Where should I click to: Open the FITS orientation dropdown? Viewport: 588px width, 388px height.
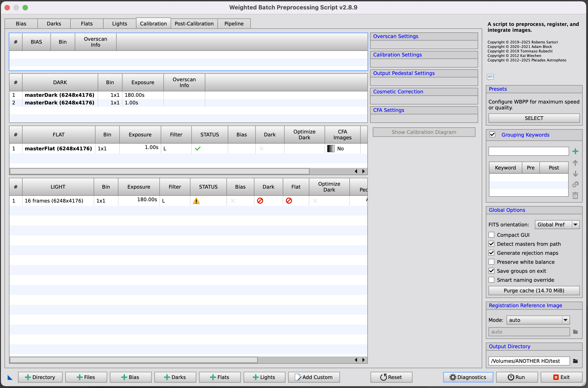pyautogui.click(x=557, y=225)
